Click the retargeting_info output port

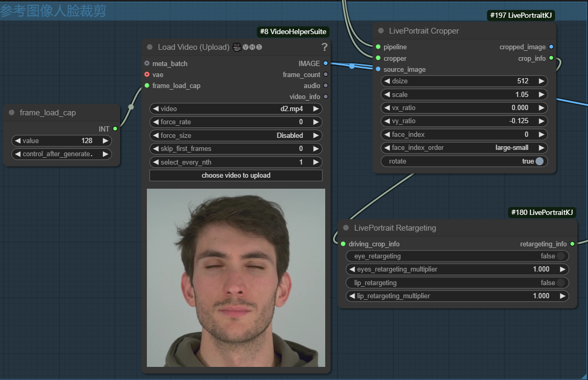pyautogui.click(x=572, y=244)
